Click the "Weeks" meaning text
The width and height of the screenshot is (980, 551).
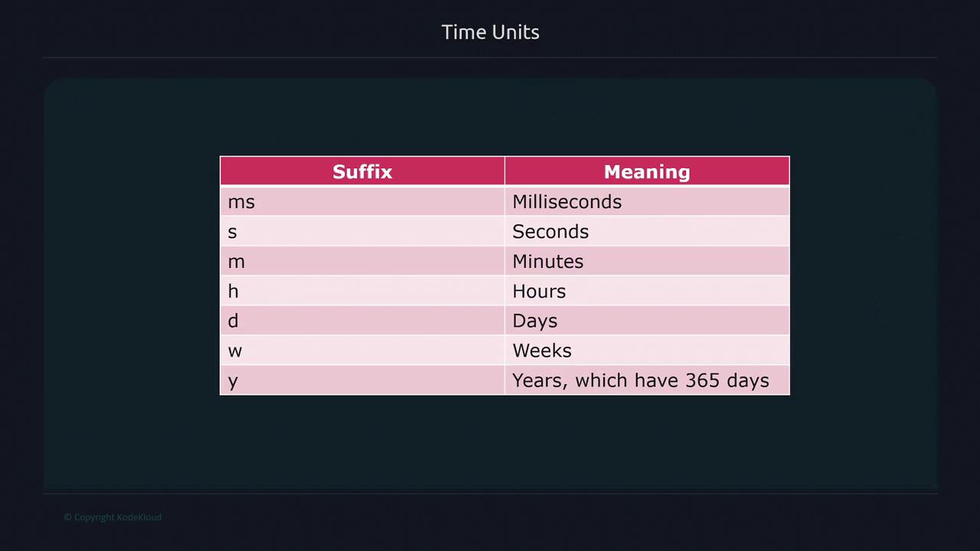tap(541, 351)
